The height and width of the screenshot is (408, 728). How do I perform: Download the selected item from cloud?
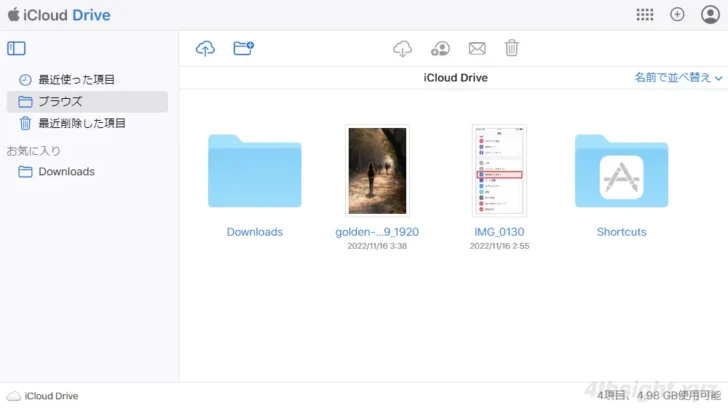(403, 48)
